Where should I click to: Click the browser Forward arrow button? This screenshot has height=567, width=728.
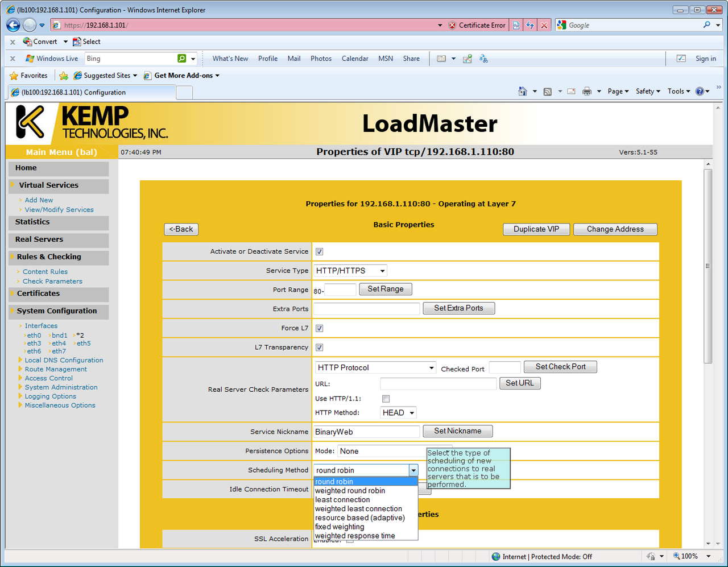30,25
